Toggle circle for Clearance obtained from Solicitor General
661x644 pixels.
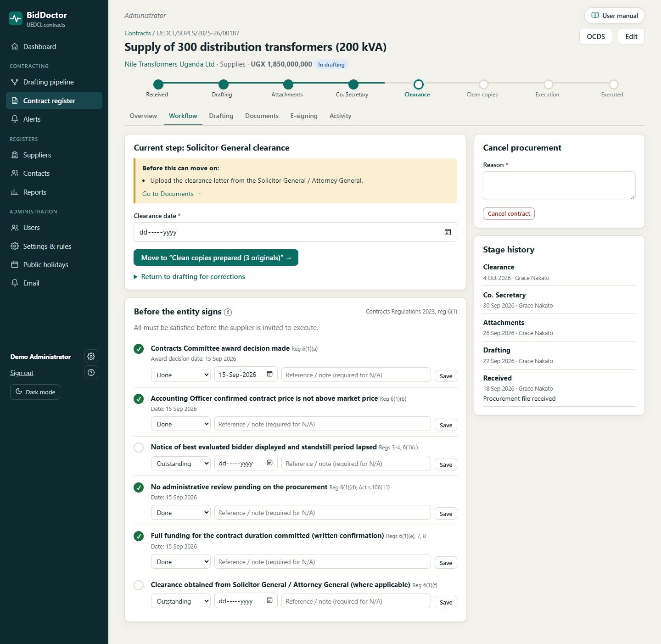pyautogui.click(x=139, y=585)
